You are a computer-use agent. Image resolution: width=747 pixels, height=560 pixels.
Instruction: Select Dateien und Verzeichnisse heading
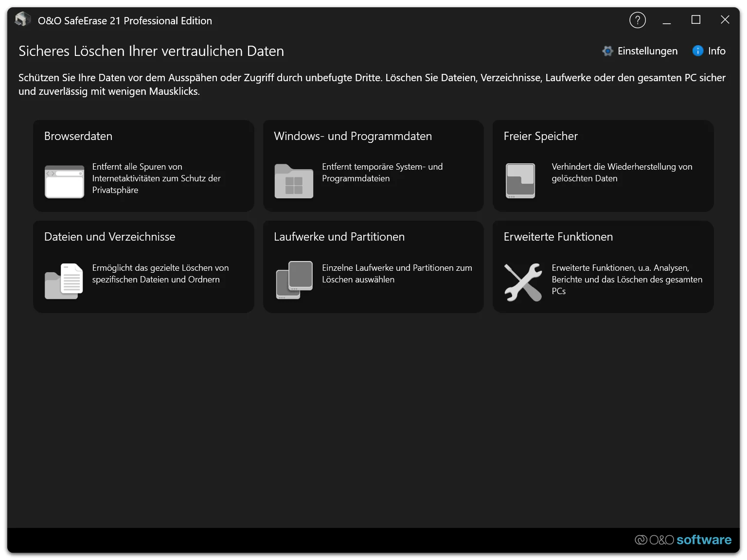coord(110,237)
